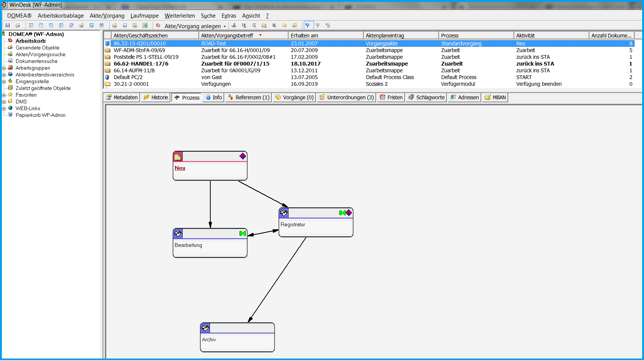Toggle the second funnel filter icon

(x=318, y=25)
